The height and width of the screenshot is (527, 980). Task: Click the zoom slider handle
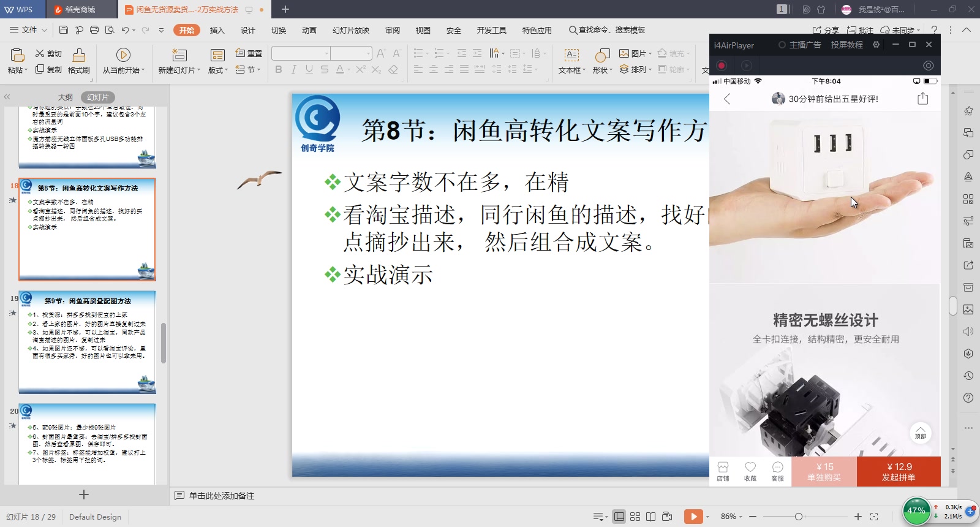click(798, 517)
